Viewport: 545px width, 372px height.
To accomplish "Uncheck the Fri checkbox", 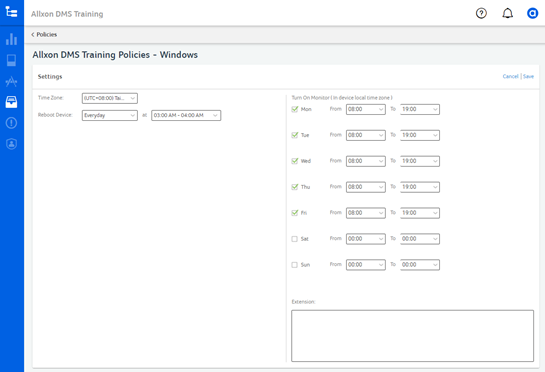I will [295, 213].
